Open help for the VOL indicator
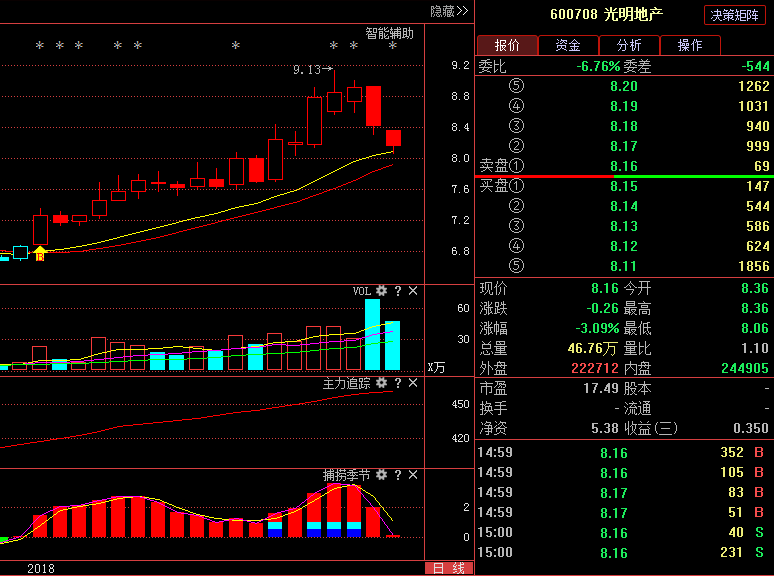This screenshot has height=576, width=774. [397, 291]
